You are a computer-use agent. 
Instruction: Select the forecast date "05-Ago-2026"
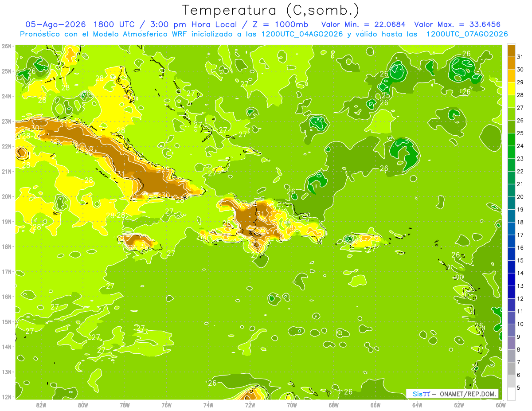(56, 24)
